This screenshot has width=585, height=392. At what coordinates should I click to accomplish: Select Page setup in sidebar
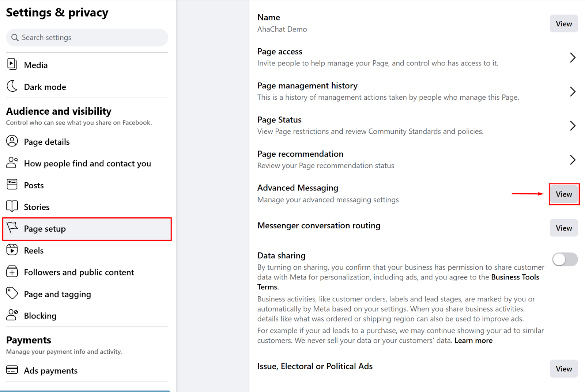pos(87,229)
